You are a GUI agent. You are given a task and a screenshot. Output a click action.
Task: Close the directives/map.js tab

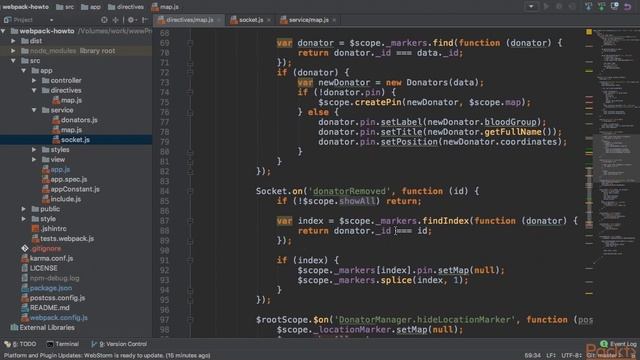point(219,20)
